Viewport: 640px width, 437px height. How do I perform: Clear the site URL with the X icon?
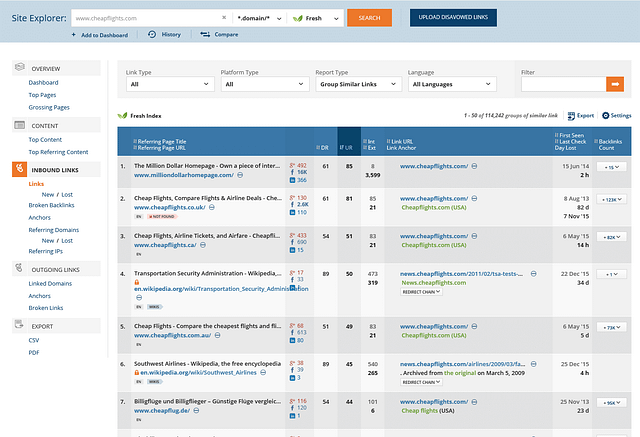tap(224, 18)
